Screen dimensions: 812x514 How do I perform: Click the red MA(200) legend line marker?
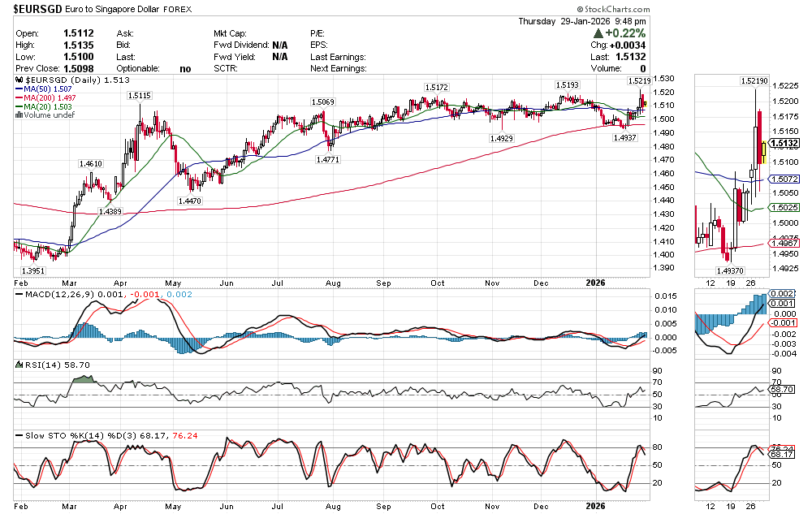coord(19,98)
